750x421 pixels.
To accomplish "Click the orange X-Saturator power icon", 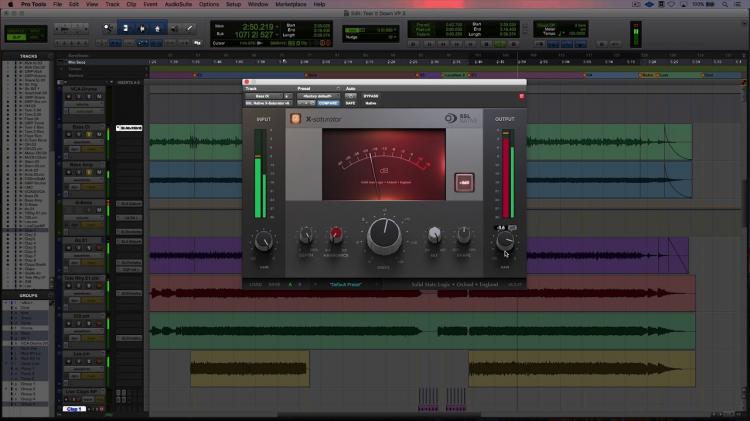I will click(296, 119).
